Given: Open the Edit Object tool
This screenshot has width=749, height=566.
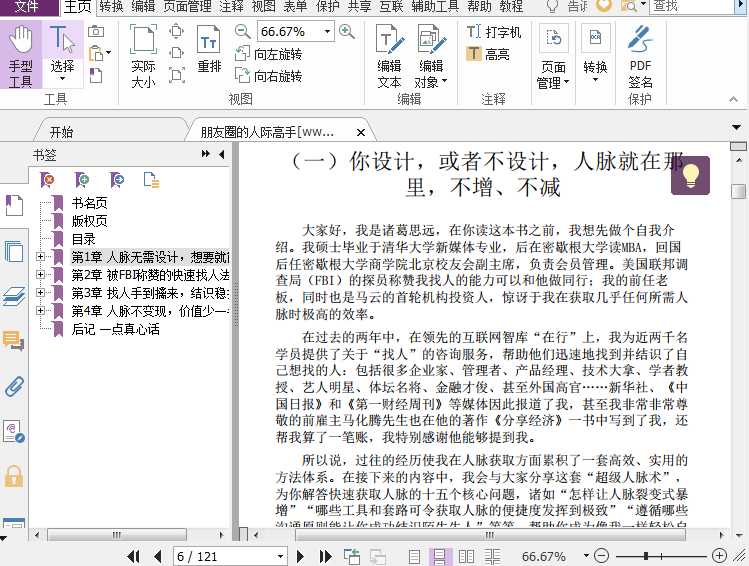Looking at the screenshot, I should 431,56.
